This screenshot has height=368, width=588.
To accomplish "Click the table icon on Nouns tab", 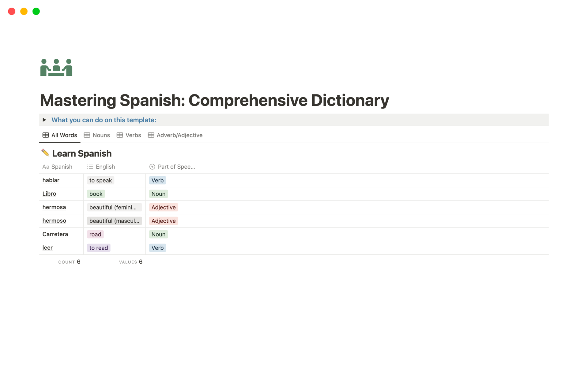I will point(87,135).
